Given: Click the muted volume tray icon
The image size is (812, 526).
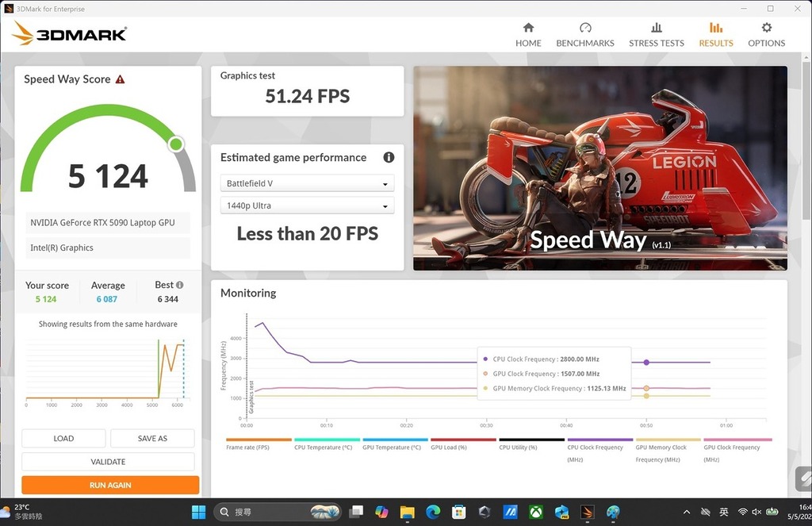Looking at the screenshot, I should [x=756, y=512].
